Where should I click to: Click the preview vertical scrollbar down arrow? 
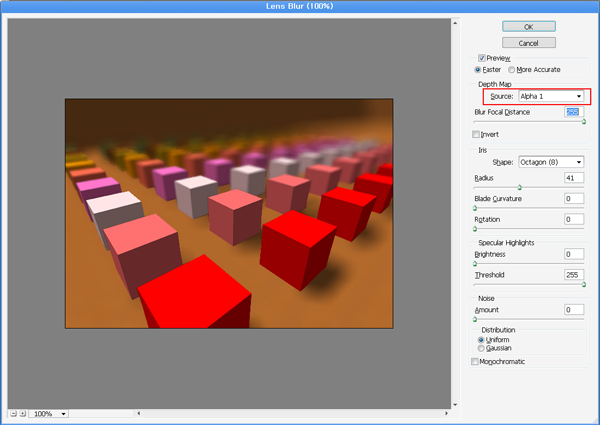(x=455, y=405)
